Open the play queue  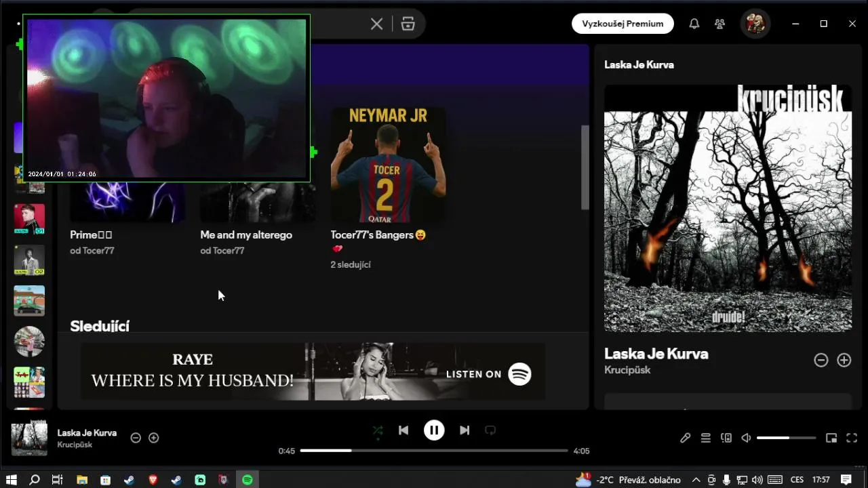coord(706,438)
